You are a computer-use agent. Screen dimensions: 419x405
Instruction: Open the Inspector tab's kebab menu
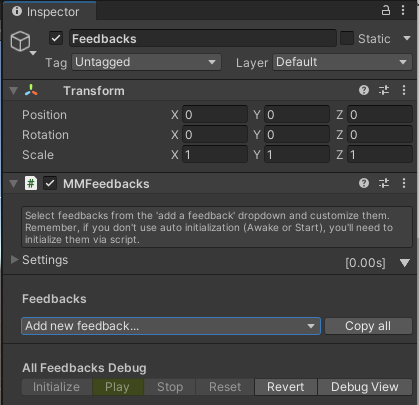pos(403,10)
